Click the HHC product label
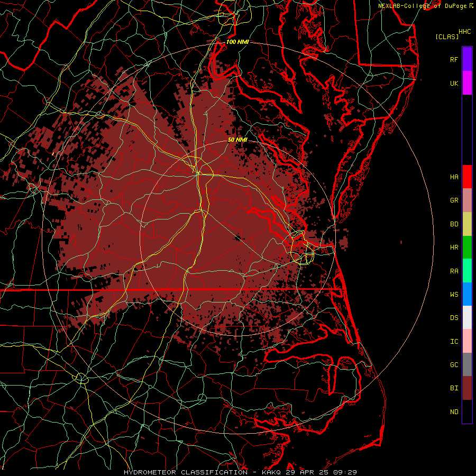 tap(464, 32)
